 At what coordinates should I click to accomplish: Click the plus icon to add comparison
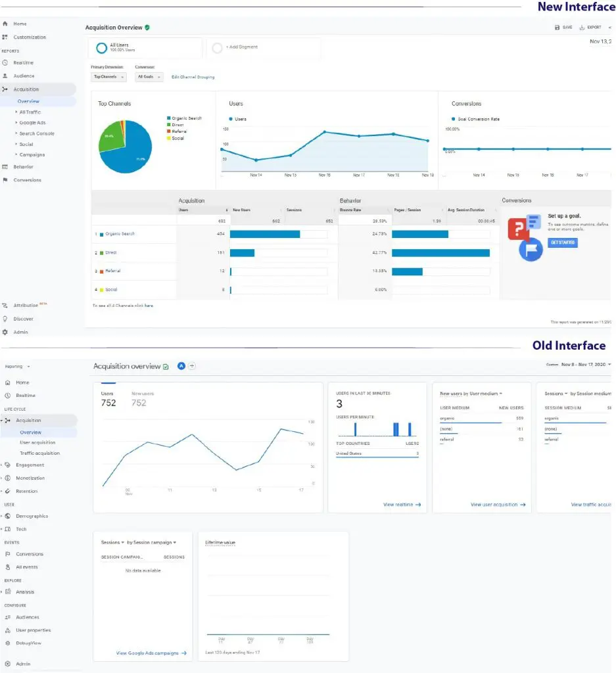pos(192,366)
